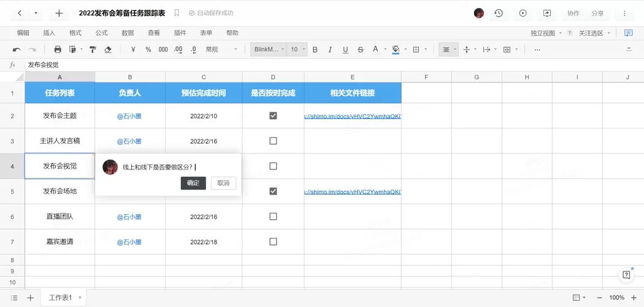The height and width of the screenshot is (307, 644).
Task: Expand the borders dropdown arrow
Action: [x=426, y=49]
